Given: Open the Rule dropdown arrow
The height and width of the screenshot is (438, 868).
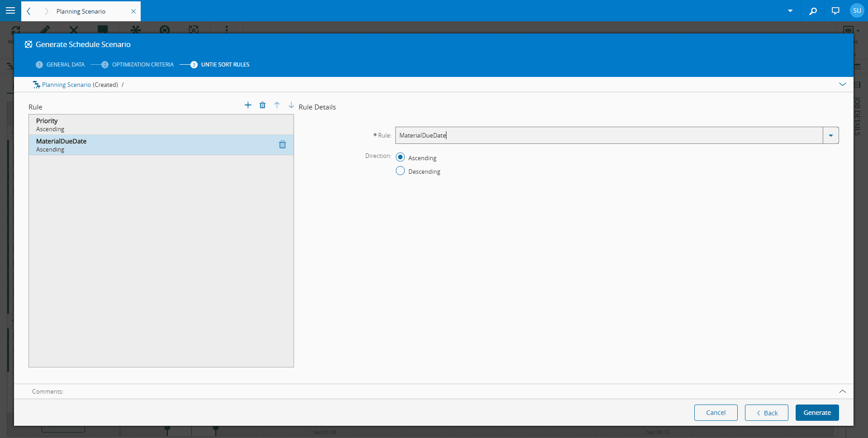Looking at the screenshot, I should pyautogui.click(x=830, y=135).
